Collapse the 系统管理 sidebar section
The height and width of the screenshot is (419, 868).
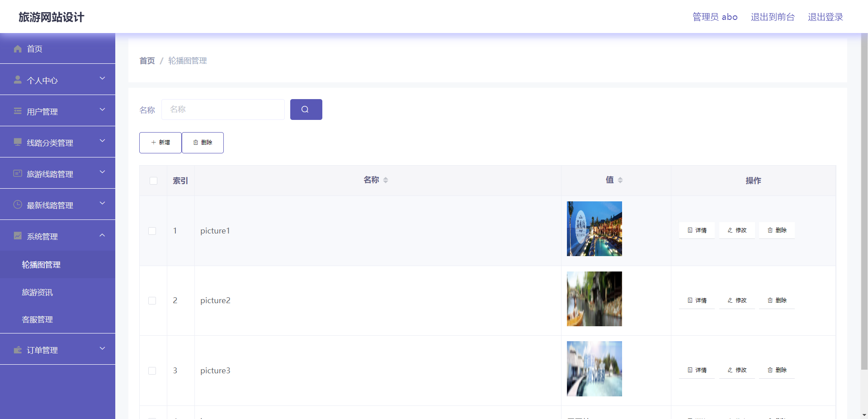pos(102,234)
